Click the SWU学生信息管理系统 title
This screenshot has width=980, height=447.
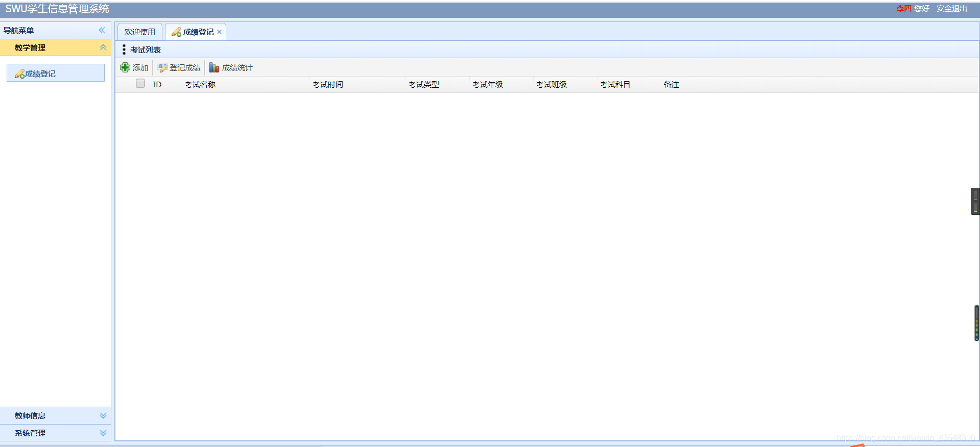click(57, 9)
